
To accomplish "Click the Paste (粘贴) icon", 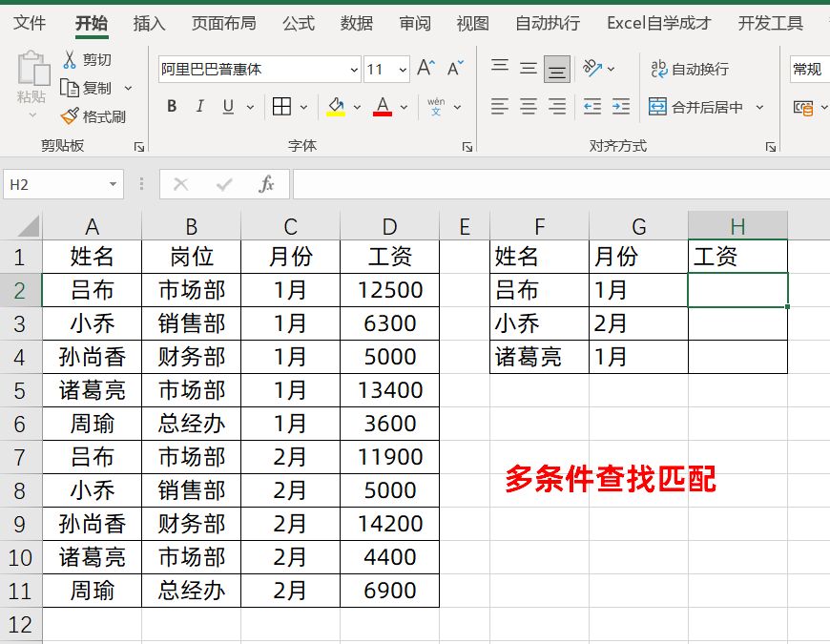I will click(32, 69).
